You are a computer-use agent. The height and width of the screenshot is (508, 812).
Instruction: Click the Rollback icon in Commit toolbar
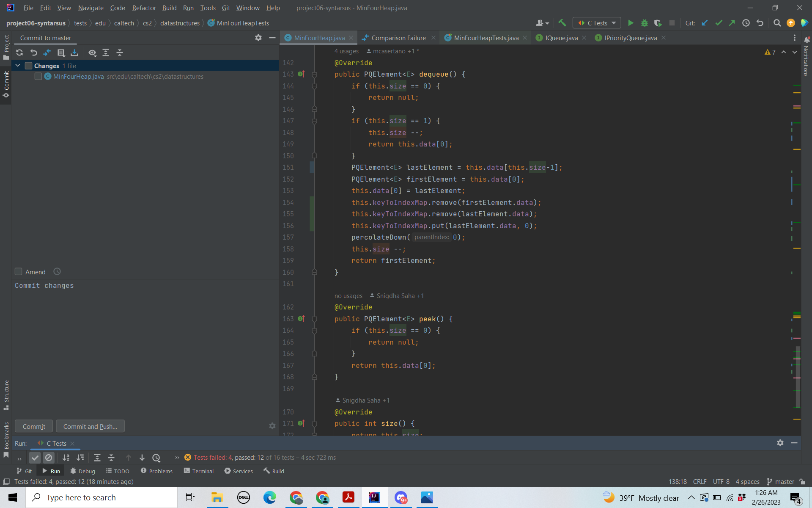[33, 52]
